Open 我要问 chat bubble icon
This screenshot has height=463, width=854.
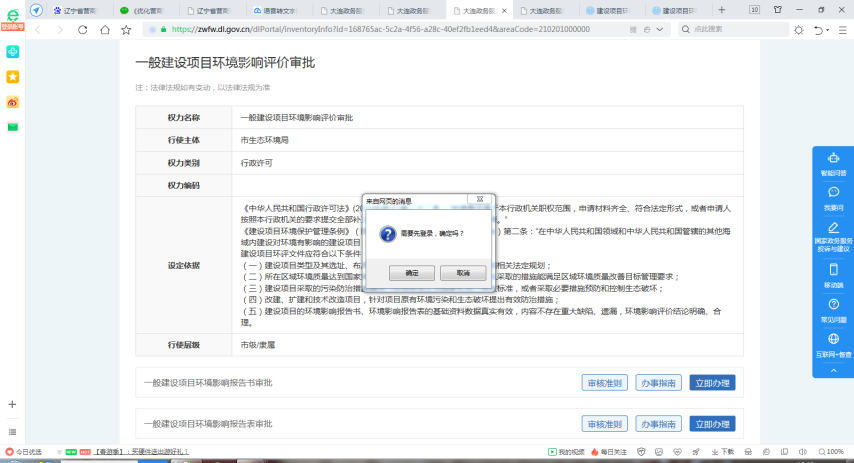[x=833, y=192]
